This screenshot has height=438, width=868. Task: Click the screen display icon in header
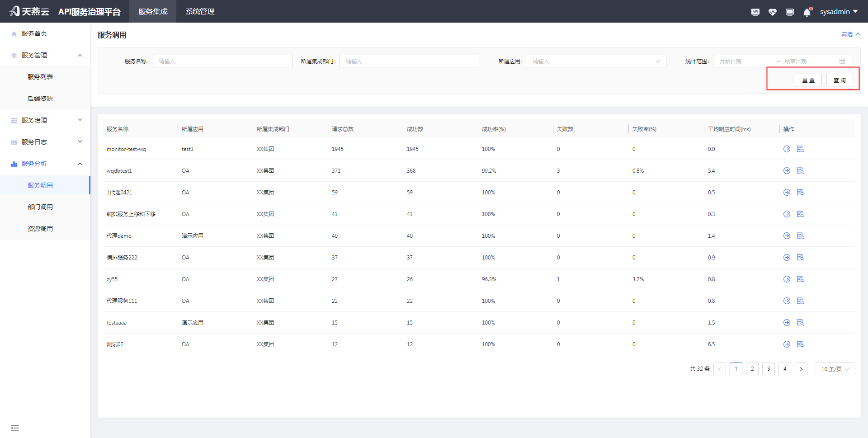coord(789,12)
